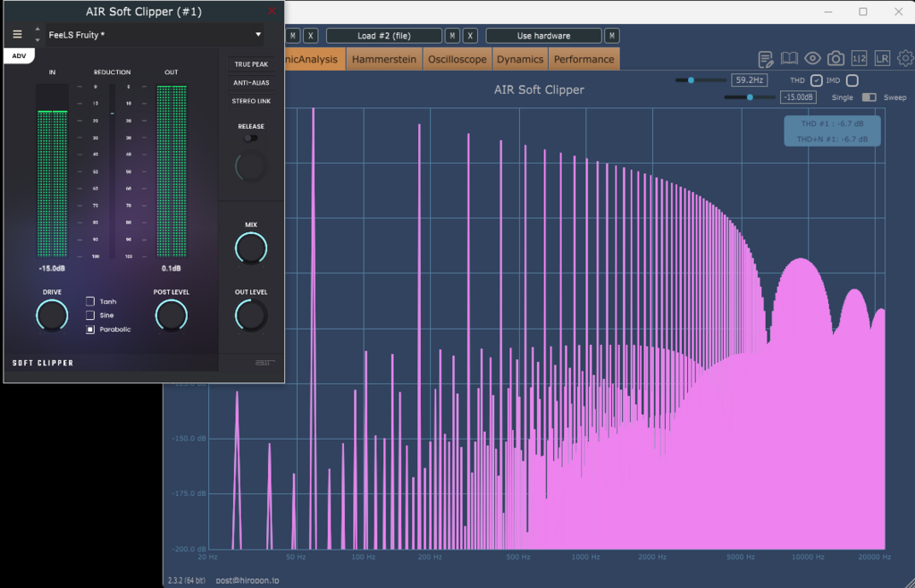
Task: Click the POST LEVEL knob
Action: pyautogui.click(x=171, y=315)
